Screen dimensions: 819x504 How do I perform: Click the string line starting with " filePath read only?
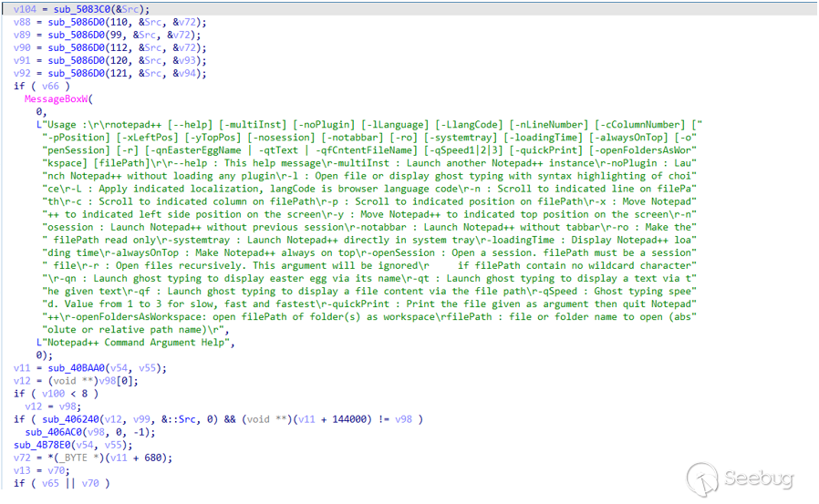click(369, 240)
